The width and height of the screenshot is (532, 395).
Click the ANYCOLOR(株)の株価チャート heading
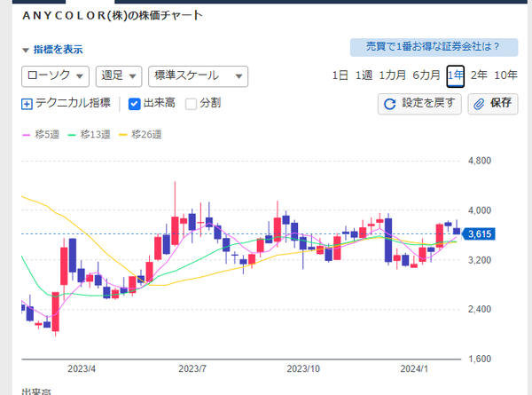point(113,15)
